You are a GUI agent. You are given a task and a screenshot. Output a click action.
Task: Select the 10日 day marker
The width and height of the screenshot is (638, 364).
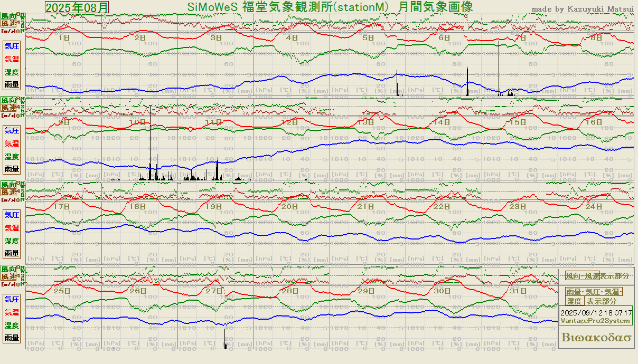coord(138,122)
